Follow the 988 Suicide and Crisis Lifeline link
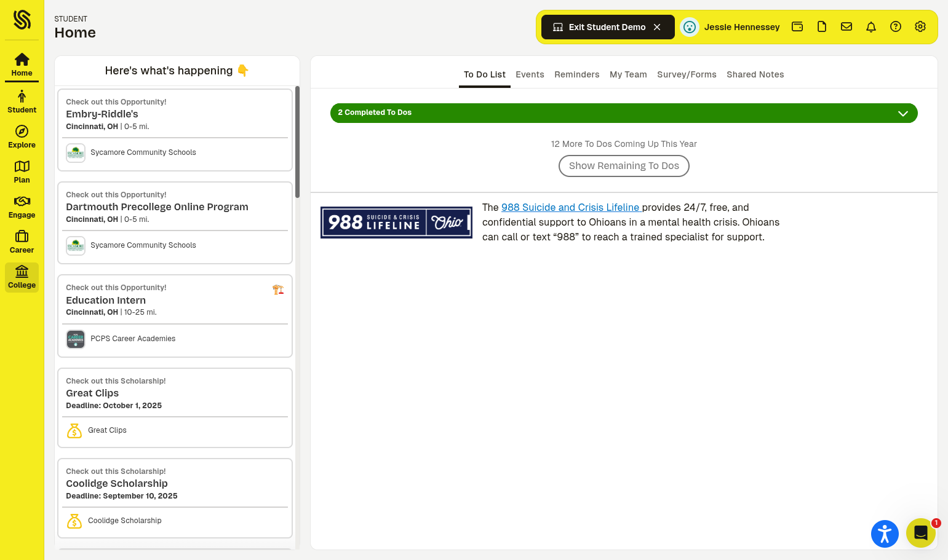 pyautogui.click(x=571, y=208)
